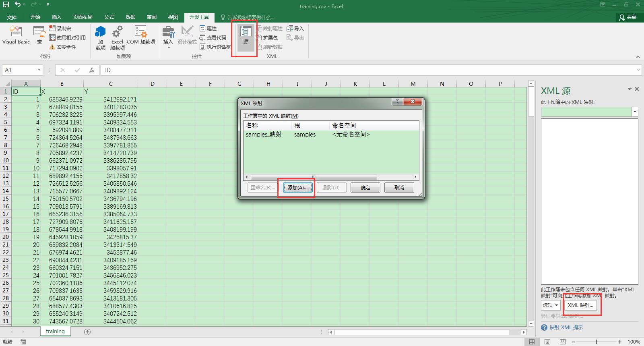Click the zoom in plus button
Screen dimensions: 644x346
coord(620,342)
